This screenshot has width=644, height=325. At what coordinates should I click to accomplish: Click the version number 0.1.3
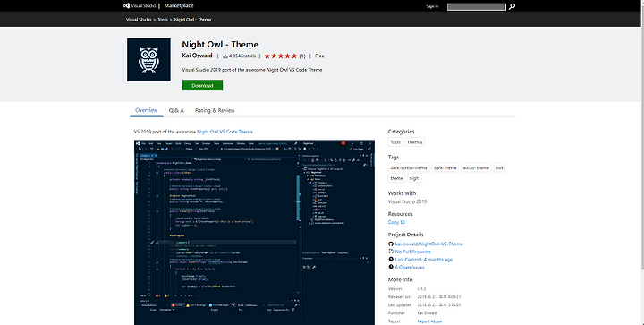421,288
